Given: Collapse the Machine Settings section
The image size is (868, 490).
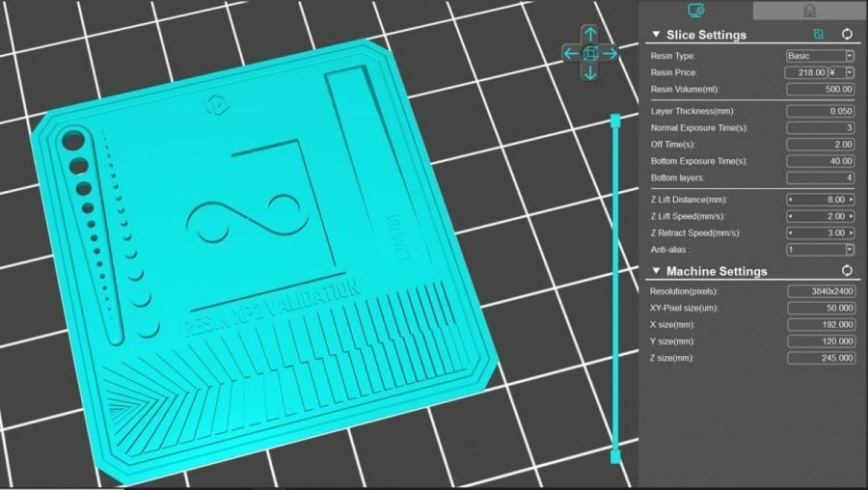Looking at the screenshot, I should 656,271.
